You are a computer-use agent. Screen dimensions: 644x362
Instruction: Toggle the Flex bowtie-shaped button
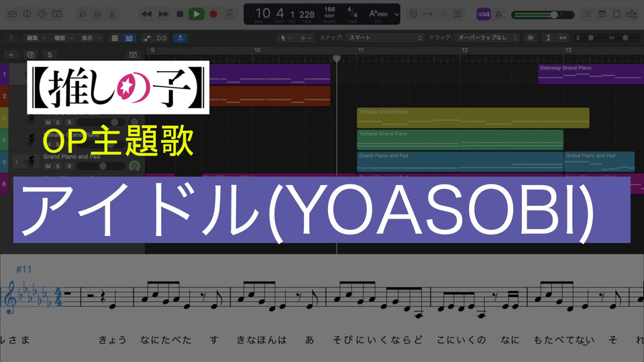click(x=162, y=38)
